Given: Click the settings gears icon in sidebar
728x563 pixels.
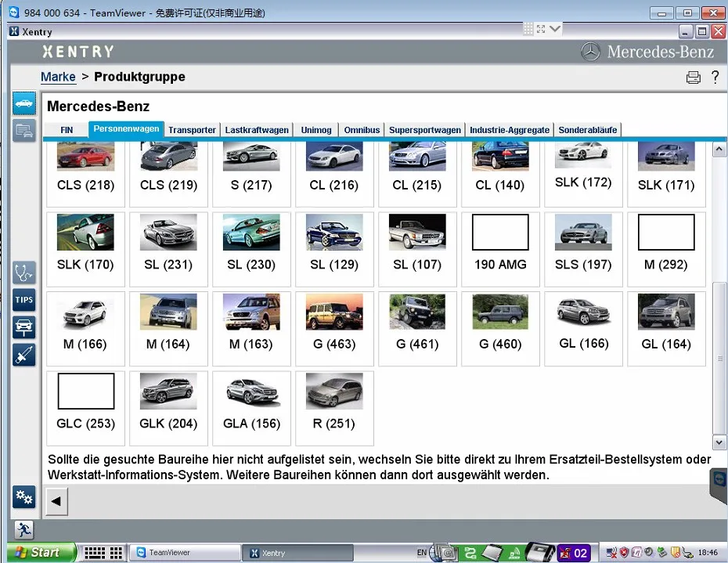Looking at the screenshot, I should [24, 496].
